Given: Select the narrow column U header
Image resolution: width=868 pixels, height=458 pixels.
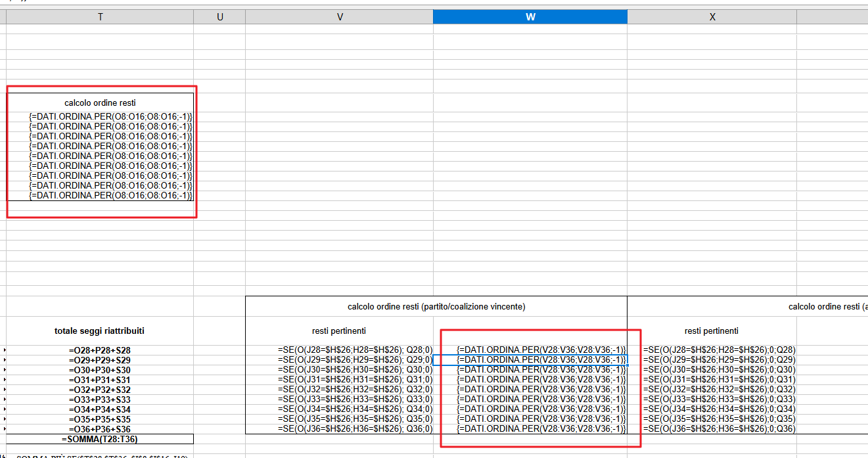Looking at the screenshot, I should [x=219, y=17].
